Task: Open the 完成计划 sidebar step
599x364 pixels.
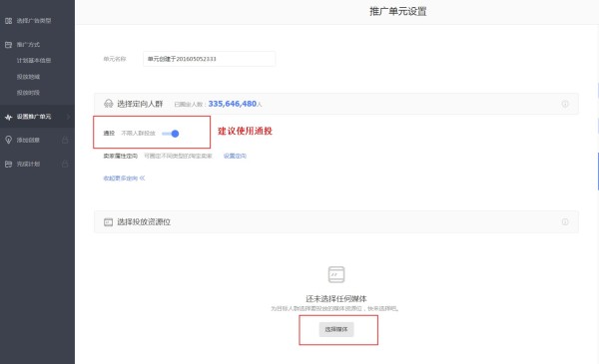Action: coord(28,165)
